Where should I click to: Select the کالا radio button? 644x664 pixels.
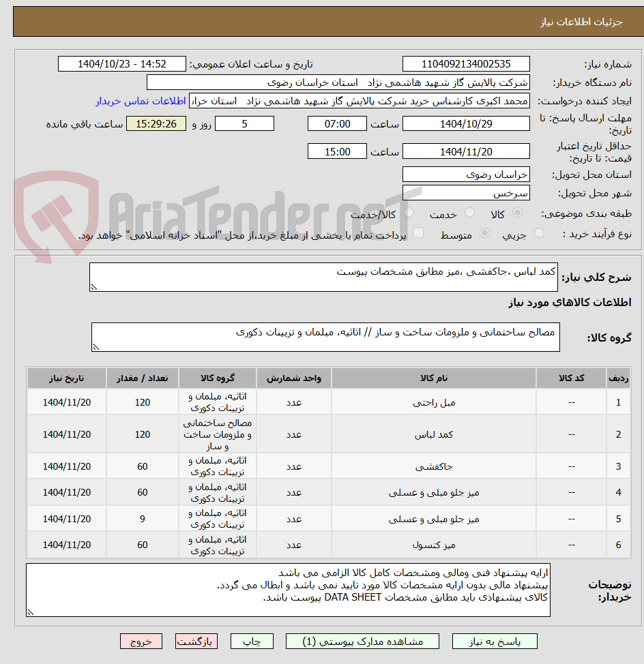click(x=517, y=213)
